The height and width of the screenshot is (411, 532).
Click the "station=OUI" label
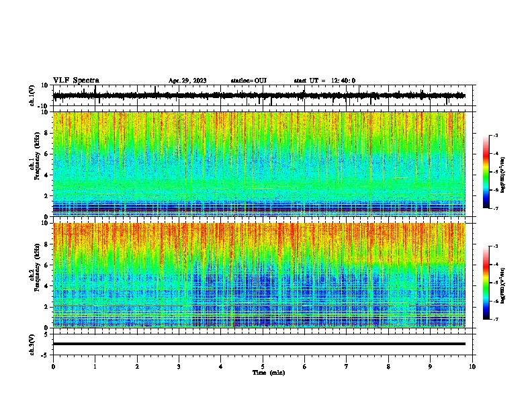(x=249, y=81)
